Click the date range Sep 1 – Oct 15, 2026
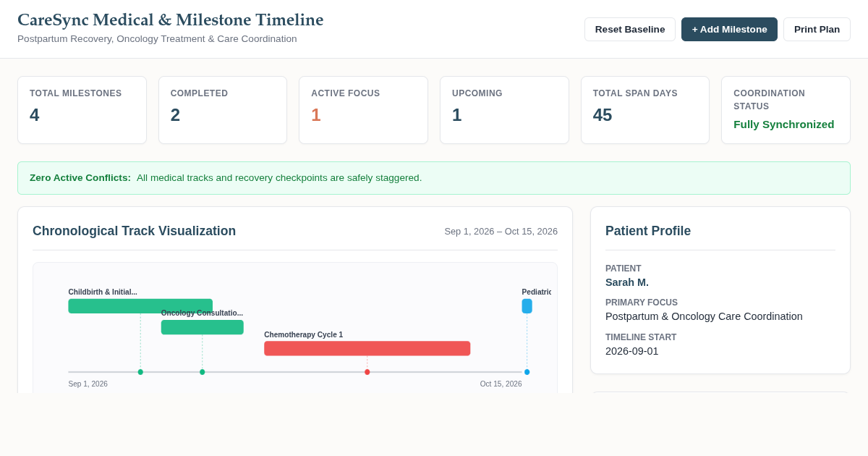 tap(501, 232)
